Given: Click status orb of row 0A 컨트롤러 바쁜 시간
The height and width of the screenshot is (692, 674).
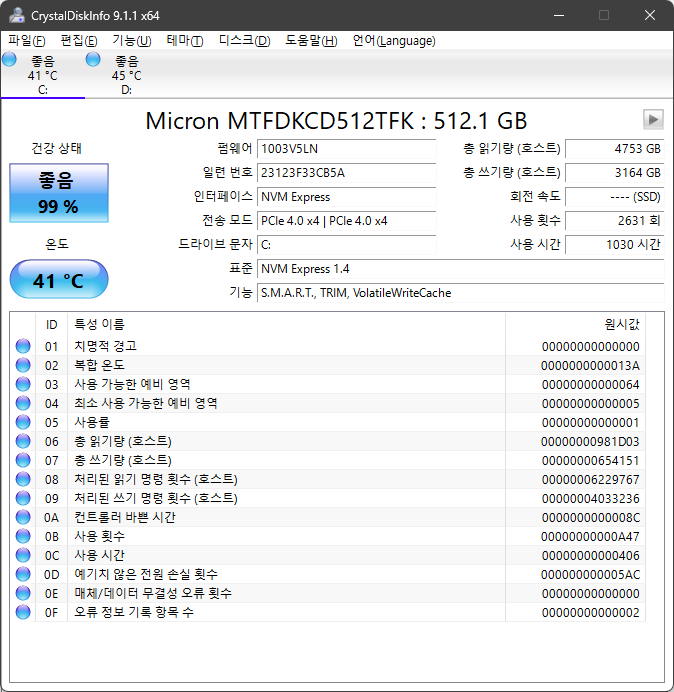Looking at the screenshot, I should [x=23, y=517].
